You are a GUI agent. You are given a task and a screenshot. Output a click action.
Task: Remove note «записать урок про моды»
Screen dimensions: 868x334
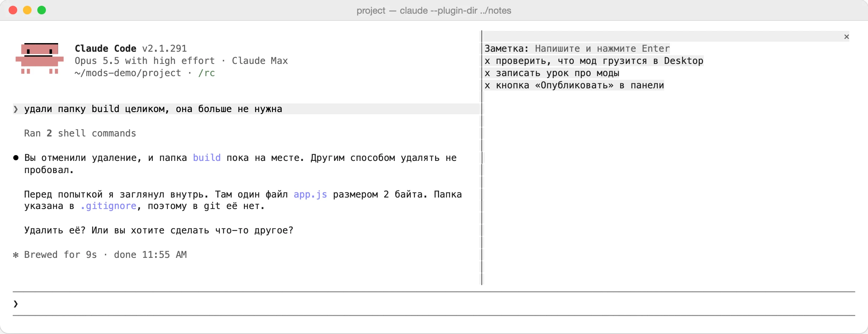click(487, 73)
